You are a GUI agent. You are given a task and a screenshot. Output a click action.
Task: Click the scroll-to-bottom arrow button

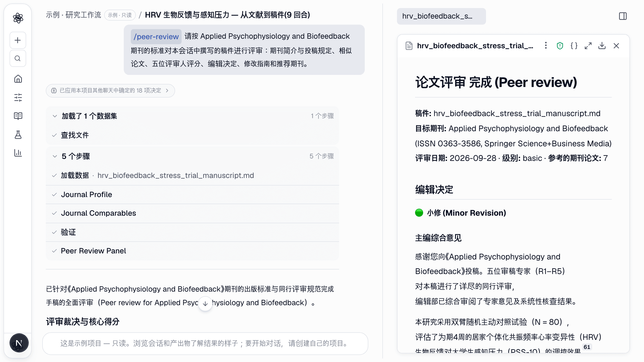click(205, 303)
